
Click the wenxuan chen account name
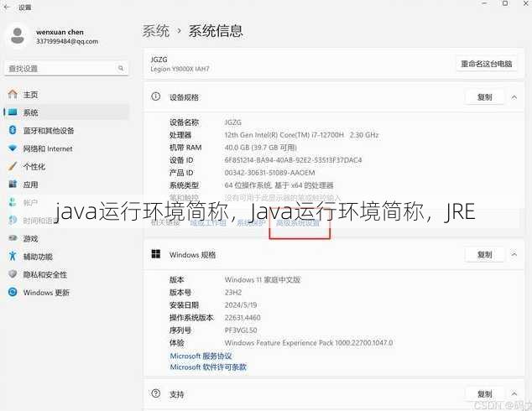pyautogui.click(x=60, y=32)
